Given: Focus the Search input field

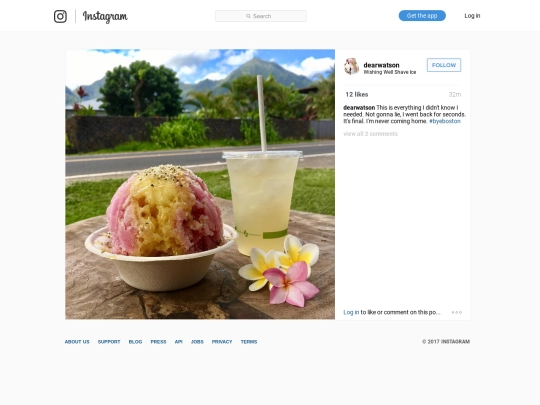Looking at the screenshot, I should click(261, 16).
